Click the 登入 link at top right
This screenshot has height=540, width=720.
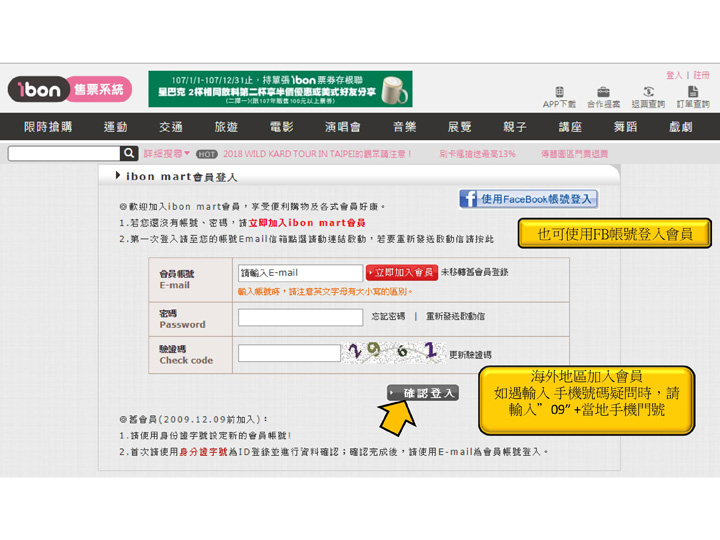[x=674, y=75]
